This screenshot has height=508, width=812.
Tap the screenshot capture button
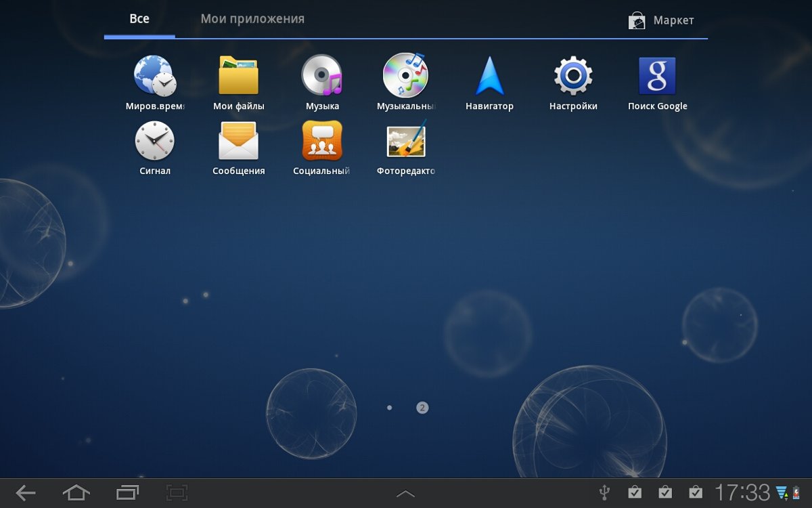coord(177,492)
